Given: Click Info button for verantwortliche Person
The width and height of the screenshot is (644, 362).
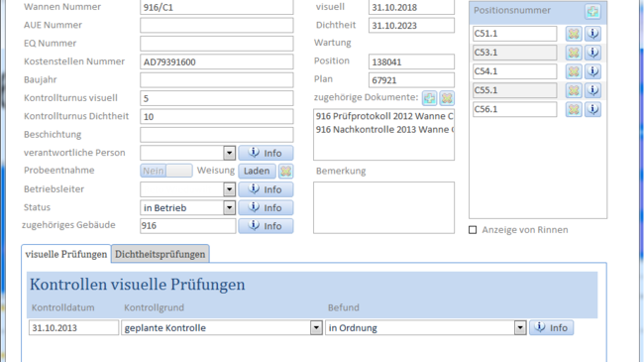Looking at the screenshot, I should [x=266, y=153].
